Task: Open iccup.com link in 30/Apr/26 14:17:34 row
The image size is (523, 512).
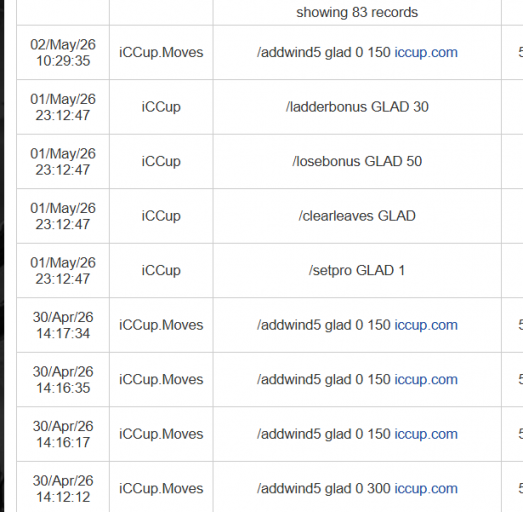Action: pos(426,325)
